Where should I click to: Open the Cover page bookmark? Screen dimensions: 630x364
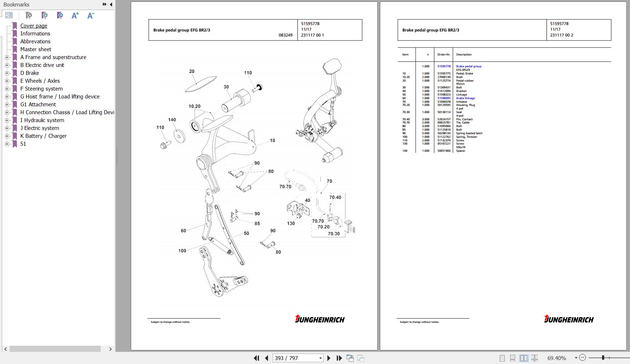coord(34,26)
